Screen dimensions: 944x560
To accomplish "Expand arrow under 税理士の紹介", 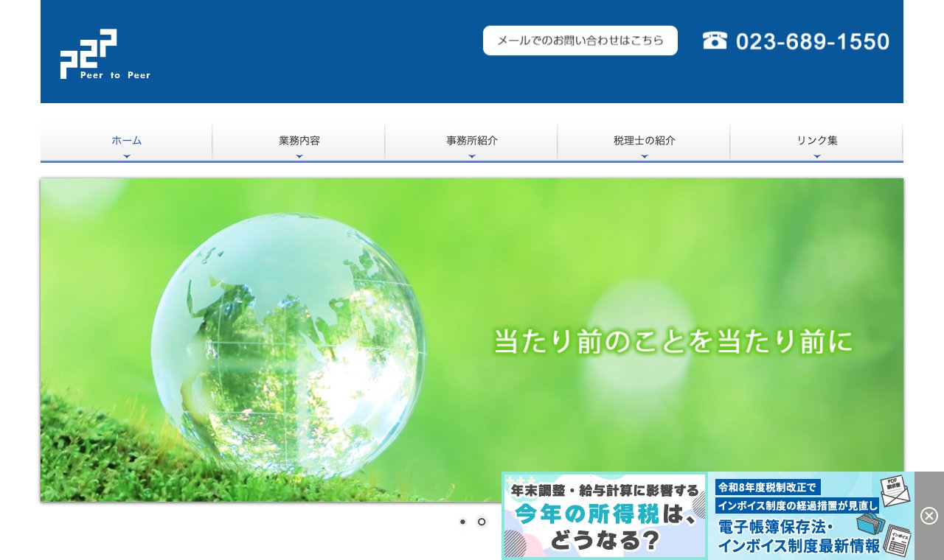I will [645, 156].
